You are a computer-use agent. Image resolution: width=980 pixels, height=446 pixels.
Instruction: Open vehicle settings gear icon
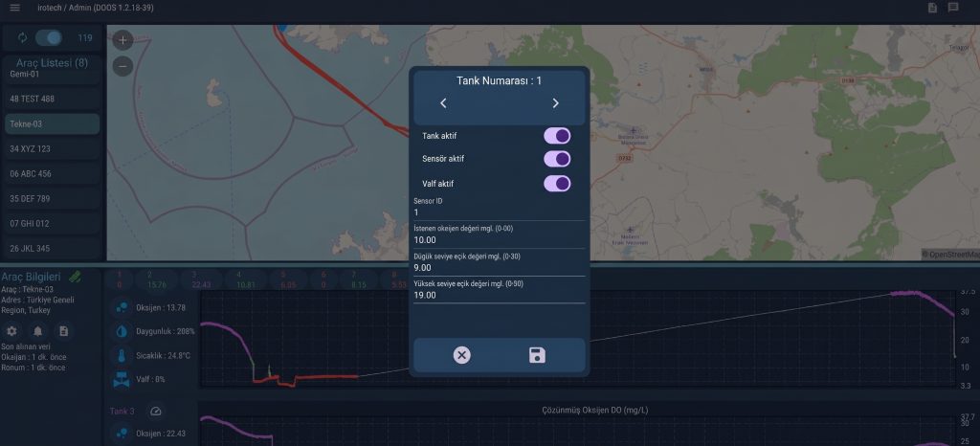click(x=11, y=331)
